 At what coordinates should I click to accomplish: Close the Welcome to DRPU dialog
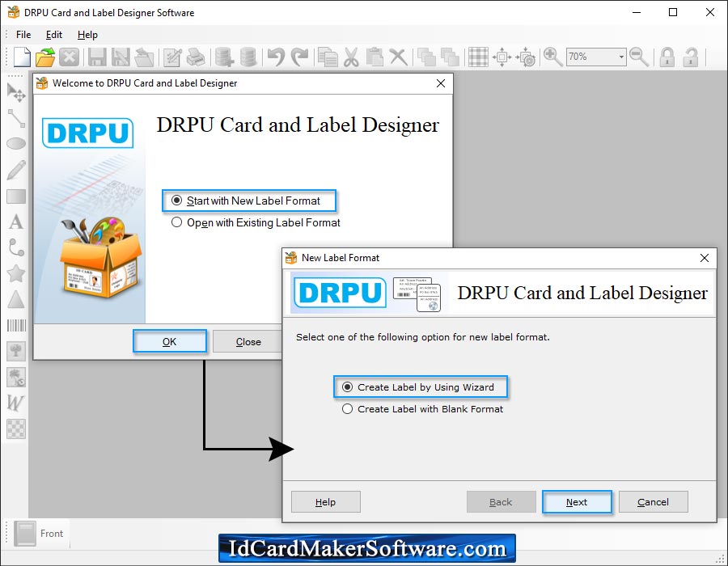tap(441, 83)
